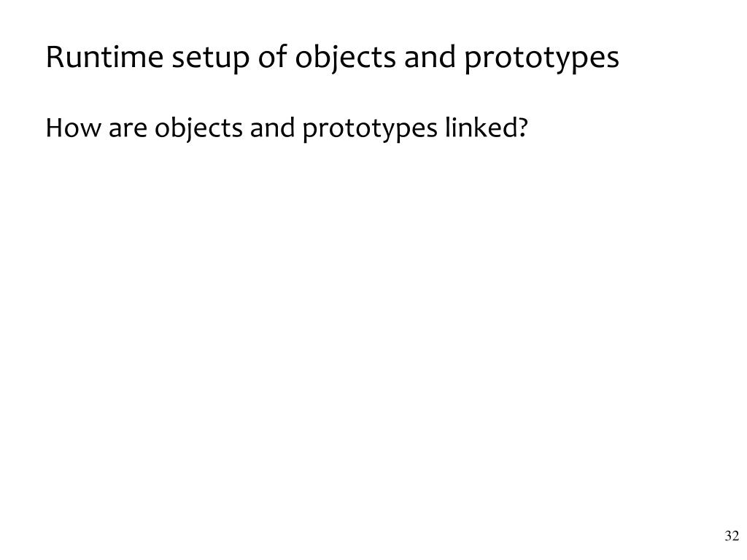Click the word "How" in the subtitle
Viewport: 747px width, 560px height.
[74, 128]
